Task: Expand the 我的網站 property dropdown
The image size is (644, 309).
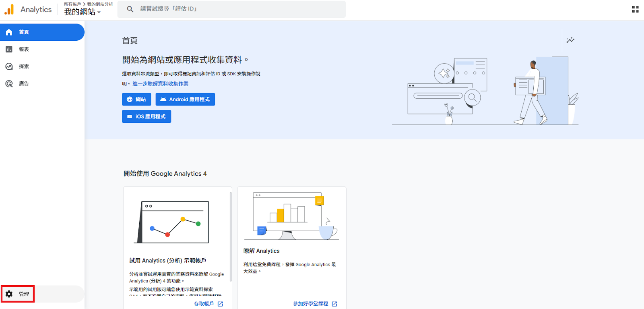Action: coord(82,12)
